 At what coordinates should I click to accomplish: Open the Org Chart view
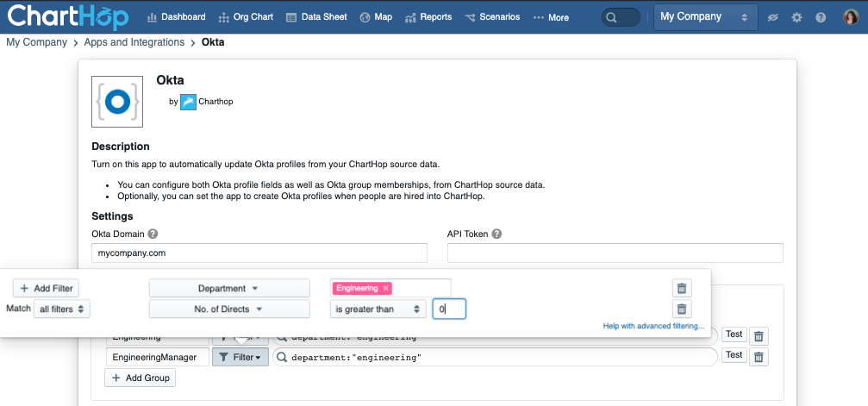246,17
